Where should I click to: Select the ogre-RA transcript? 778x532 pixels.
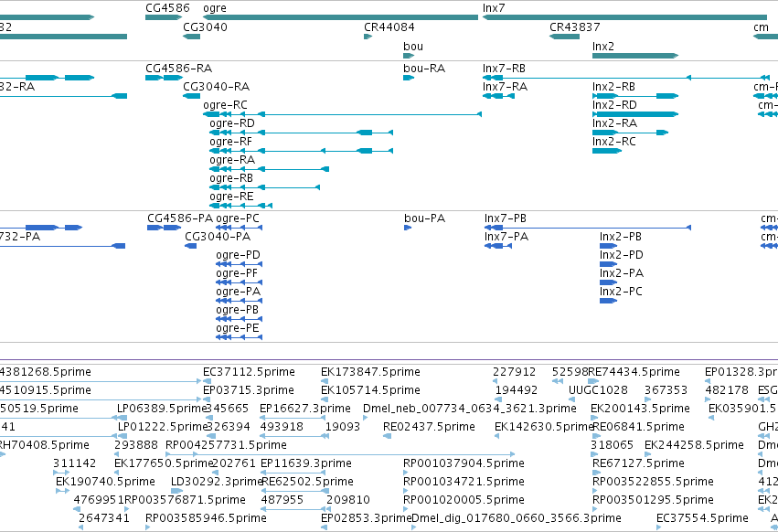[269, 169]
